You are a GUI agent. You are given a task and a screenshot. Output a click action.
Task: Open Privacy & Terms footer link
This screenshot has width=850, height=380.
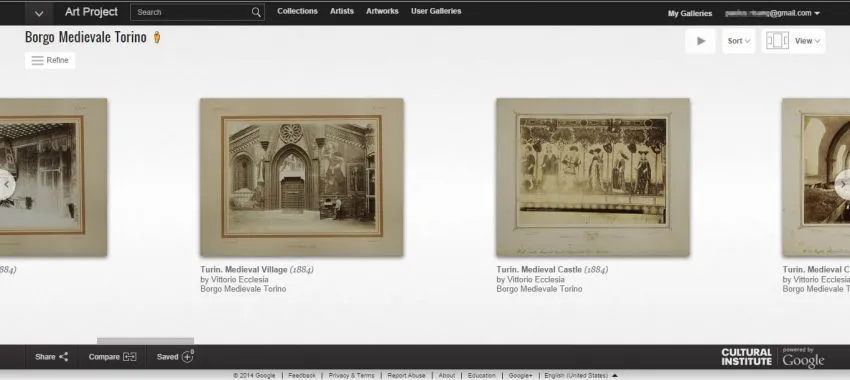(x=351, y=375)
